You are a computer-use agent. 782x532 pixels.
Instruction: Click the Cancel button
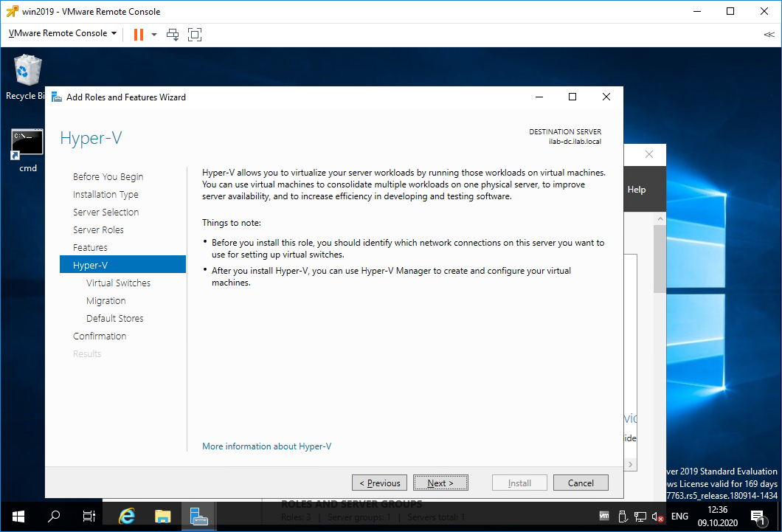click(x=581, y=483)
